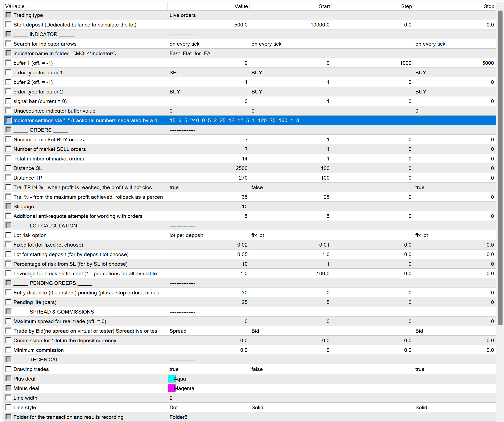Toggle checkbox for Distance TP row

tap(8, 178)
